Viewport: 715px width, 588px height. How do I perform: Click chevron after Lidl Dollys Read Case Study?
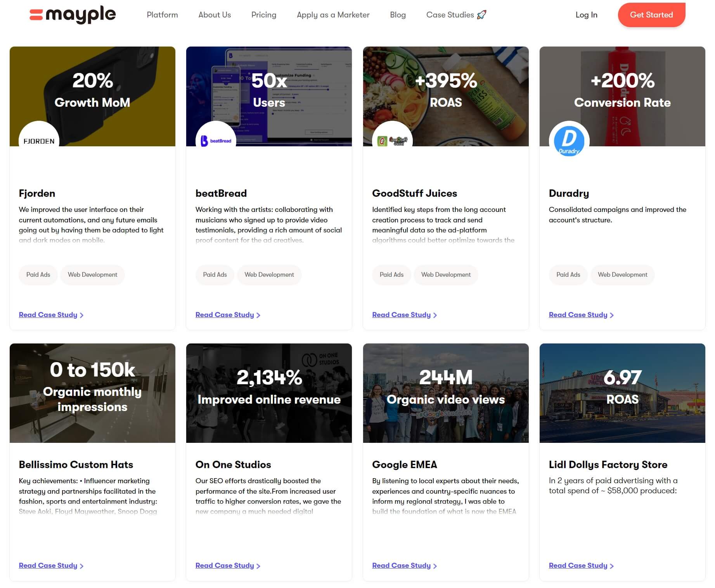(x=612, y=566)
